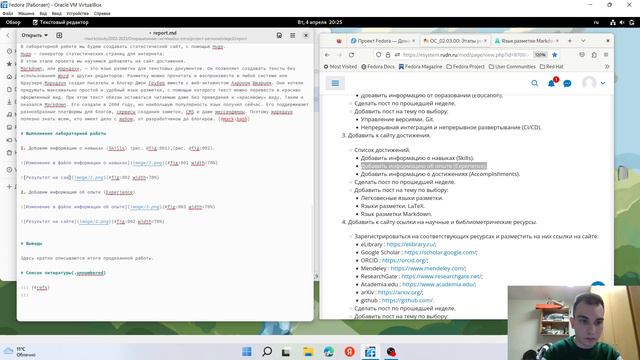
Task: Follow the www.mendeley.com link
Action: [427, 268]
